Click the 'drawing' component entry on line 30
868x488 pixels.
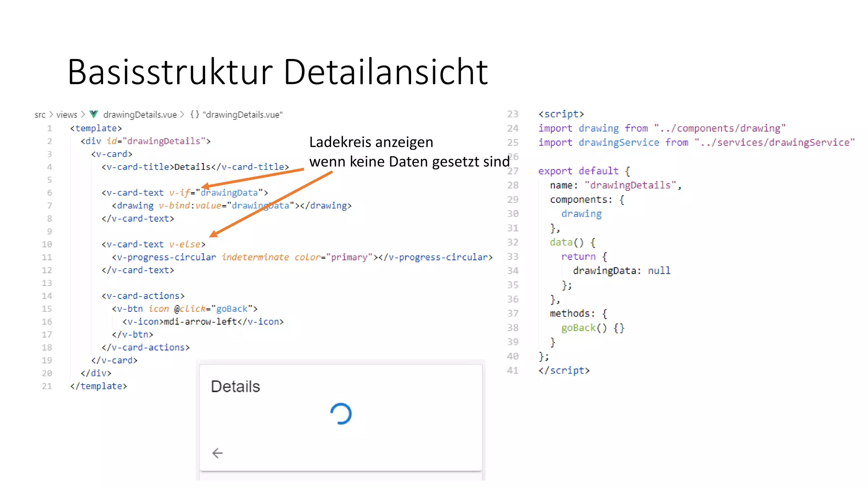(x=581, y=214)
